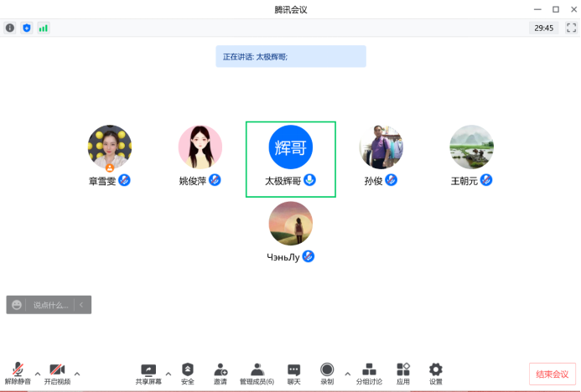Viewport: 581px width, 392px height.
Task: Open the emoji reaction smiley
Action: [x=16, y=305]
